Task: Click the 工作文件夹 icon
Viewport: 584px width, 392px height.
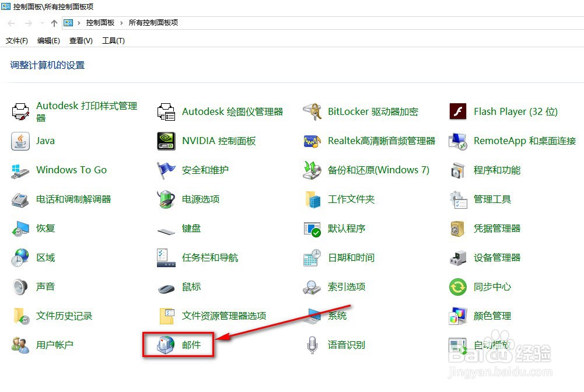Action: point(313,199)
